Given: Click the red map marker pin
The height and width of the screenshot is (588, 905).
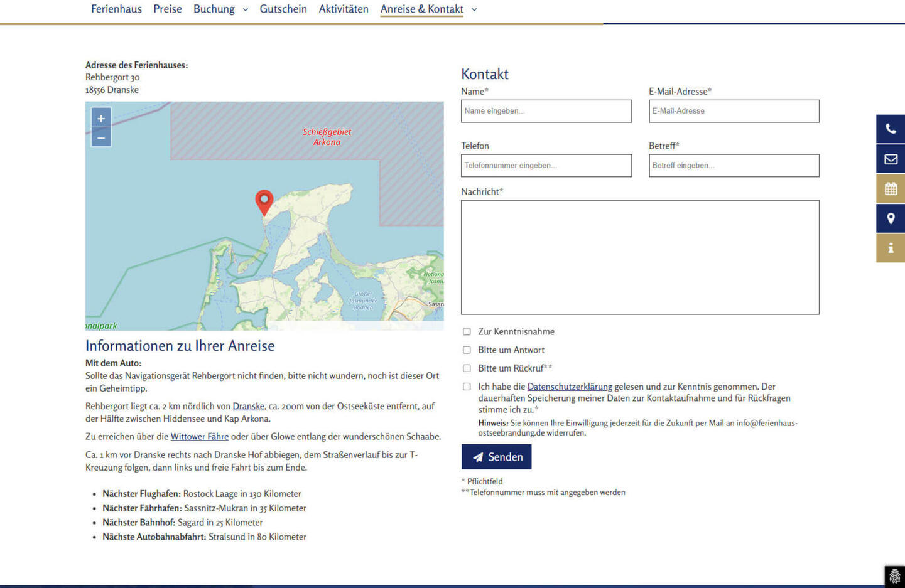Looking at the screenshot, I should pyautogui.click(x=264, y=201).
